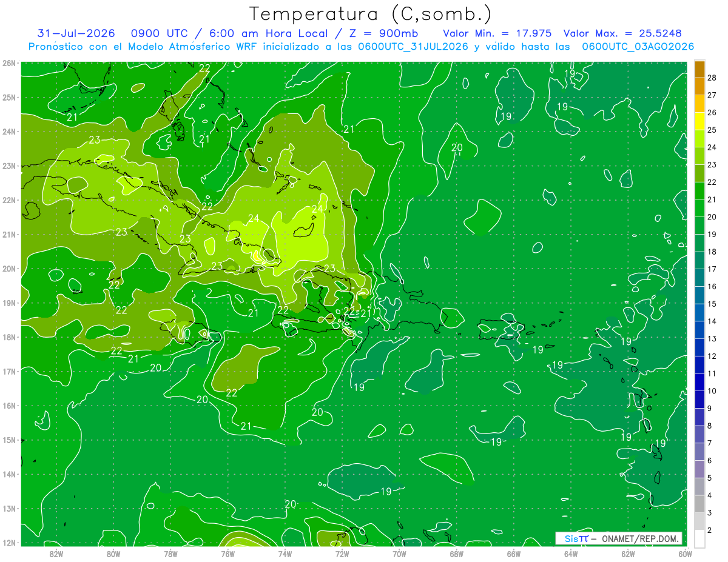Click the "14N" latitude axis label
The height and width of the screenshot is (562, 728).
click(x=8, y=474)
